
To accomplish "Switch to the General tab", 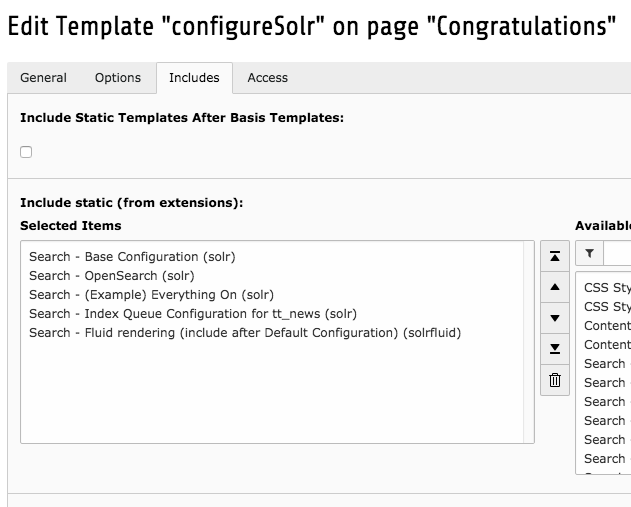I will pos(44,78).
